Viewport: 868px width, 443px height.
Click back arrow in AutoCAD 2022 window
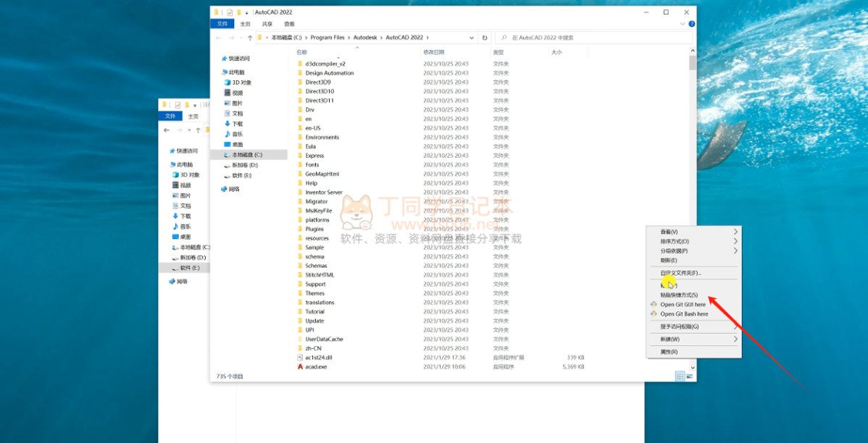[x=218, y=38]
